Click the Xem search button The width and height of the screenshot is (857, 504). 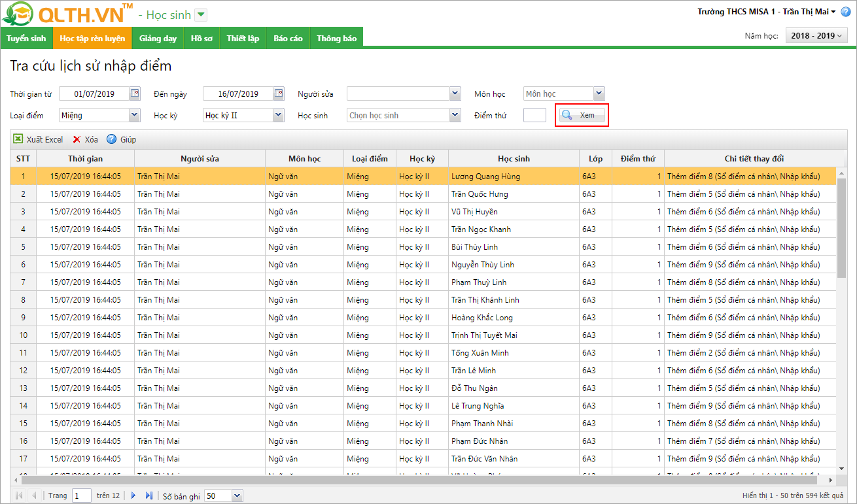[582, 115]
